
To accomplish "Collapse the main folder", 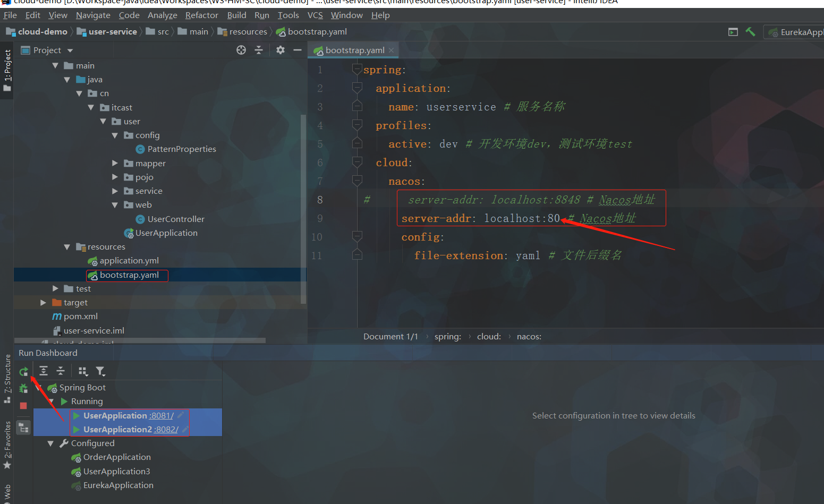I will coord(55,66).
